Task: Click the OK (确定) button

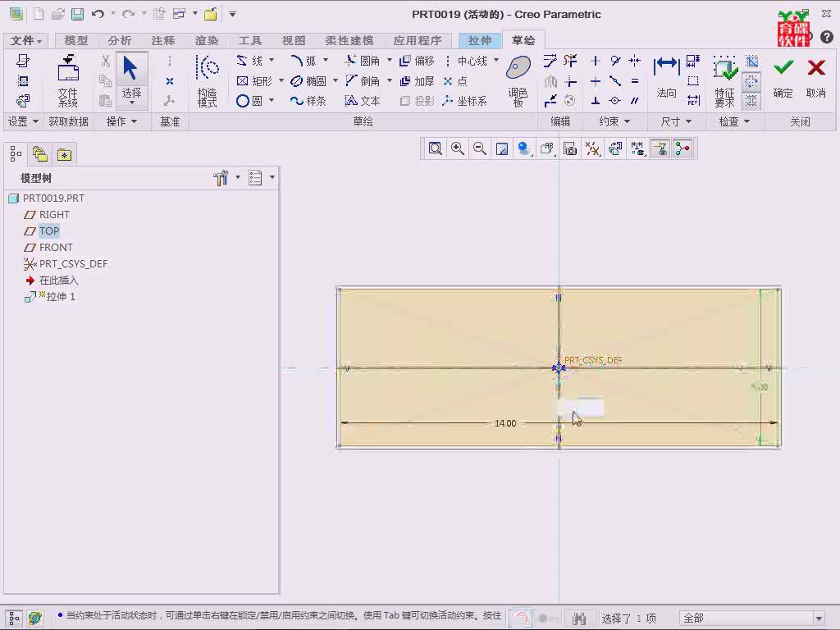Action: pyautogui.click(x=783, y=79)
